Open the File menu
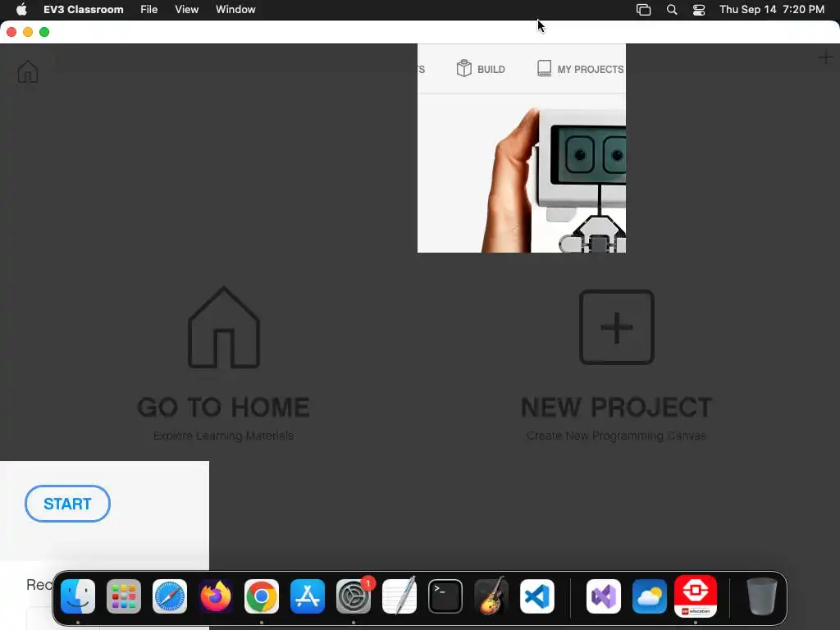 point(149,9)
